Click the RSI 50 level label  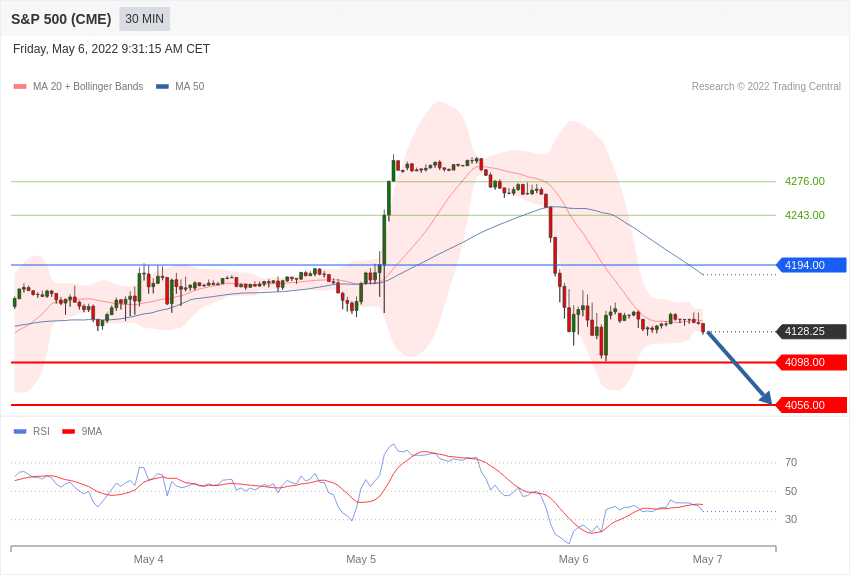click(791, 491)
